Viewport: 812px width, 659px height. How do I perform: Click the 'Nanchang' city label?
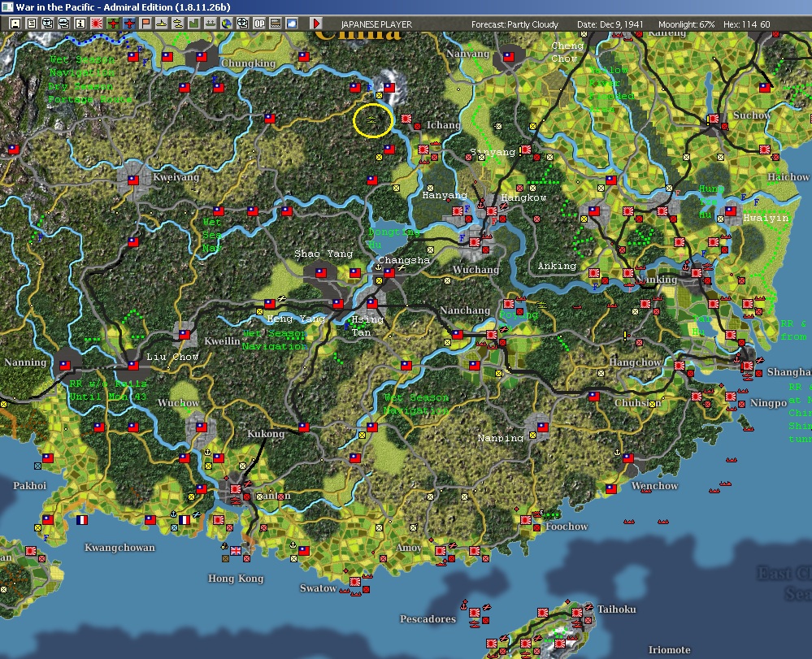pos(464,310)
